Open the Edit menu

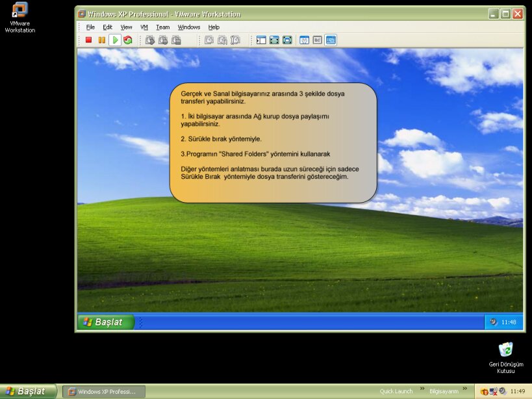pyautogui.click(x=107, y=27)
